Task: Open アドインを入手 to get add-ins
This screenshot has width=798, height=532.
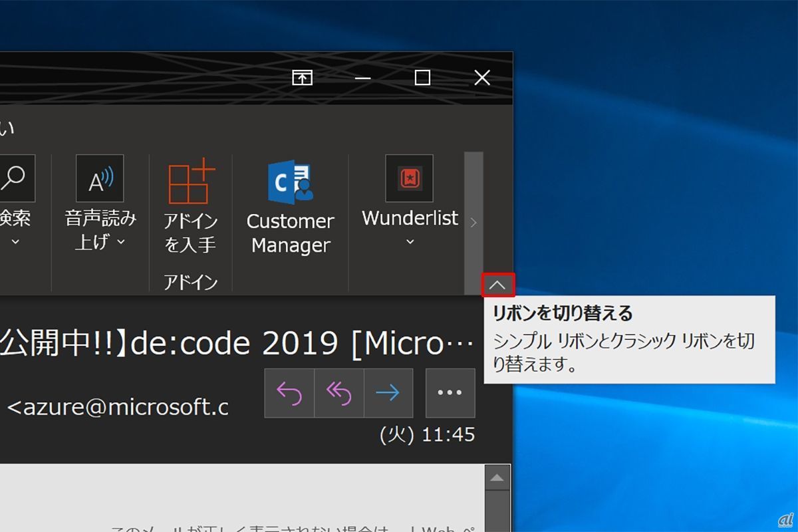Action: pos(191,184)
